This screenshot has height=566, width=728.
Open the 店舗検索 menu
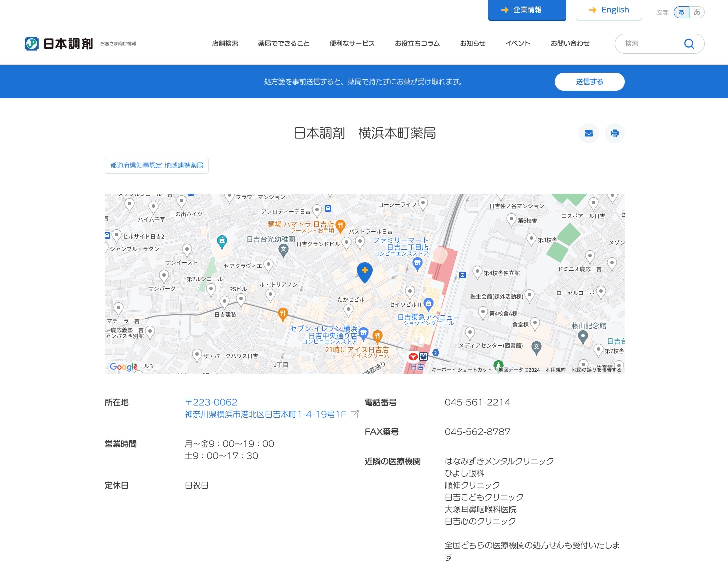coord(225,44)
